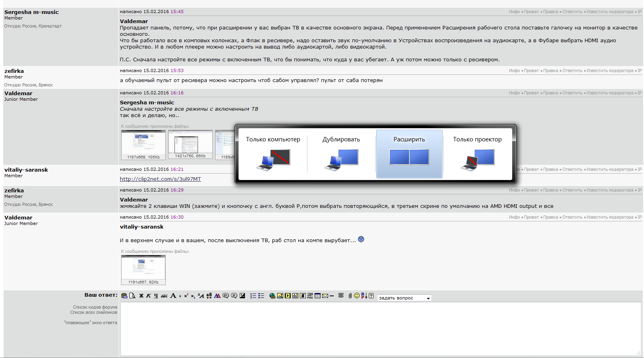Attach a file with the paperclip icon

[x=350, y=295]
